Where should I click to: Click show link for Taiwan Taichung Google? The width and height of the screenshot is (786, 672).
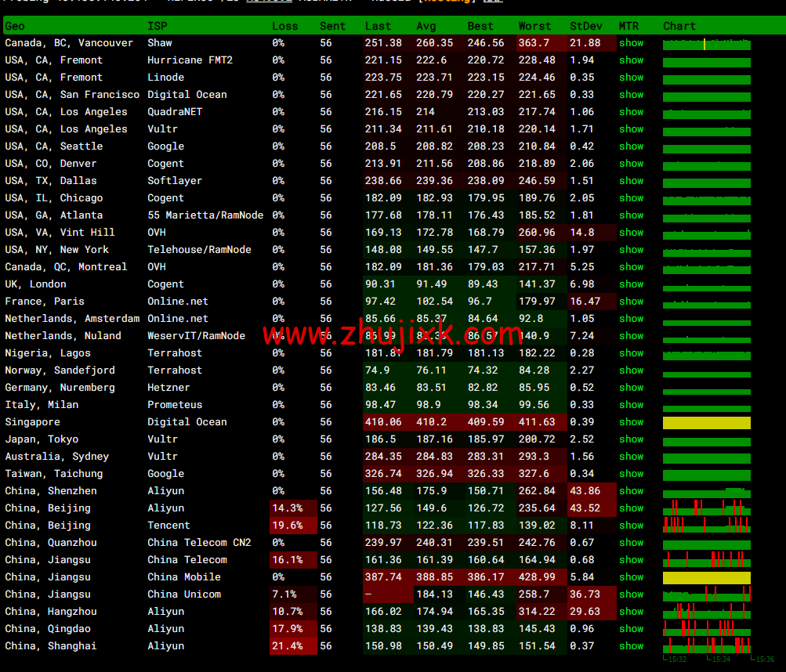click(631, 474)
